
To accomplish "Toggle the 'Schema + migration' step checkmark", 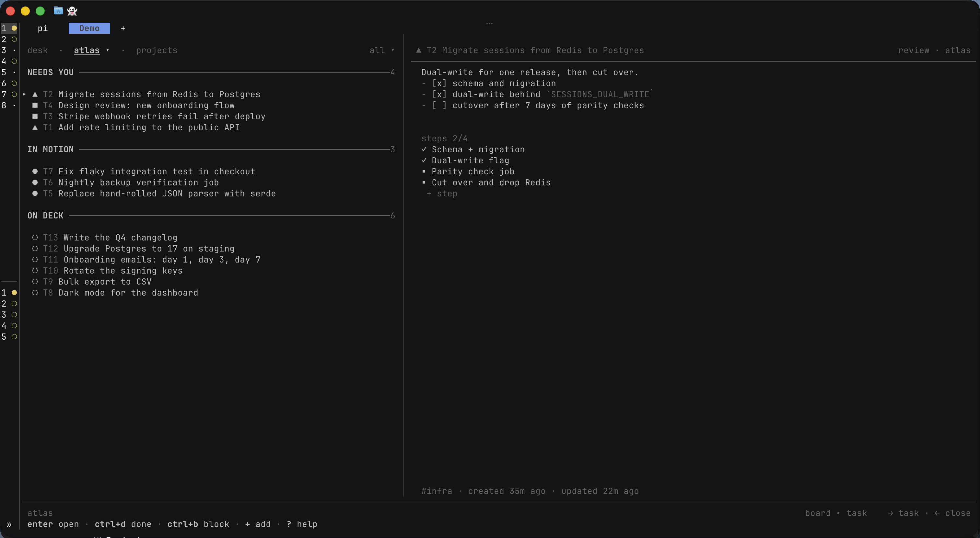I will coord(424,149).
